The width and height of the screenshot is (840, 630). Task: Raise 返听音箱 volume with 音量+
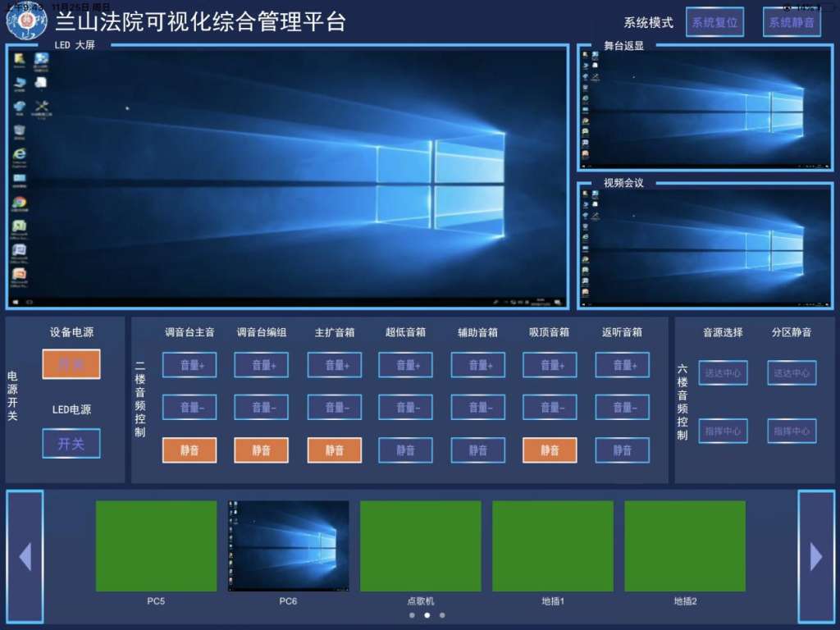[x=623, y=365]
